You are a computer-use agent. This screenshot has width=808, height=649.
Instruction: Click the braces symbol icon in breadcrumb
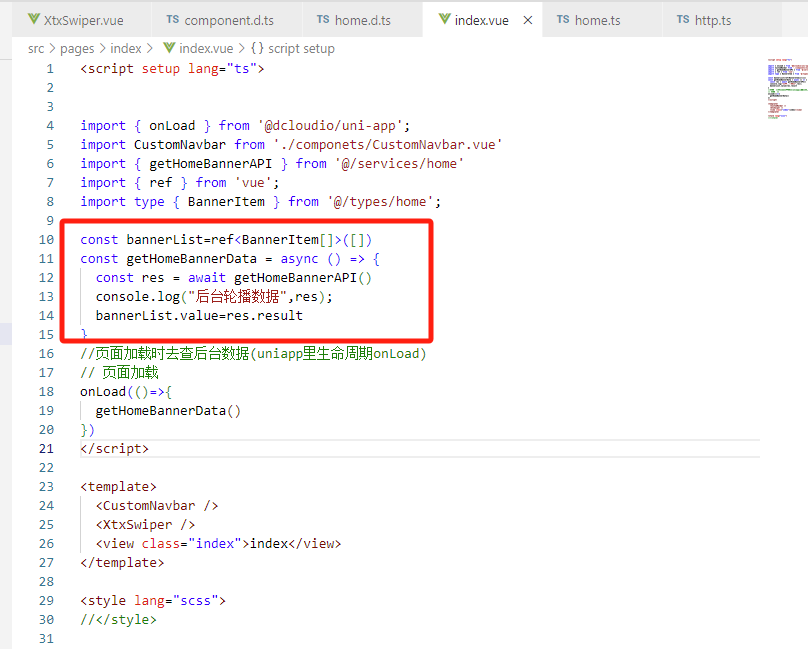point(257,48)
